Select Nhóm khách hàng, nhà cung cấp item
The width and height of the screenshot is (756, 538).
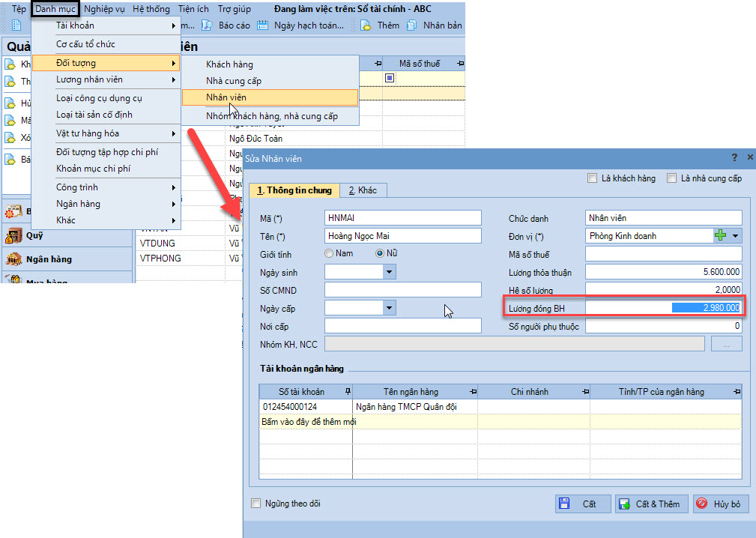point(270,116)
